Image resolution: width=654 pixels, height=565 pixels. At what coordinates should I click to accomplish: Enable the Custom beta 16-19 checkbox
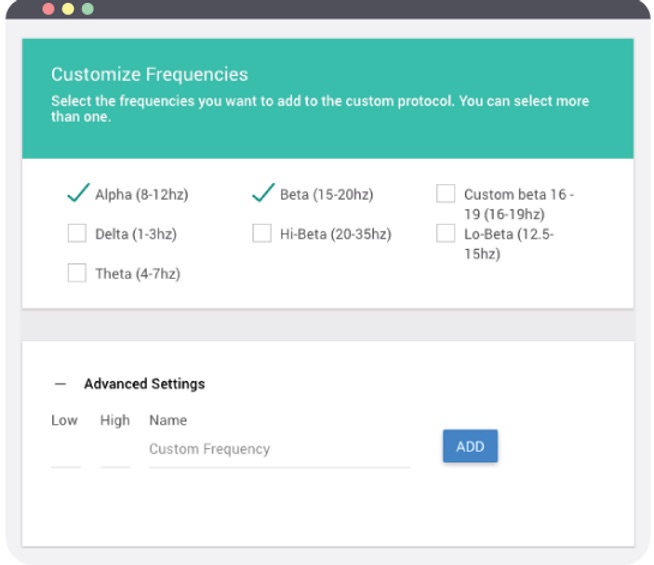pos(446,194)
